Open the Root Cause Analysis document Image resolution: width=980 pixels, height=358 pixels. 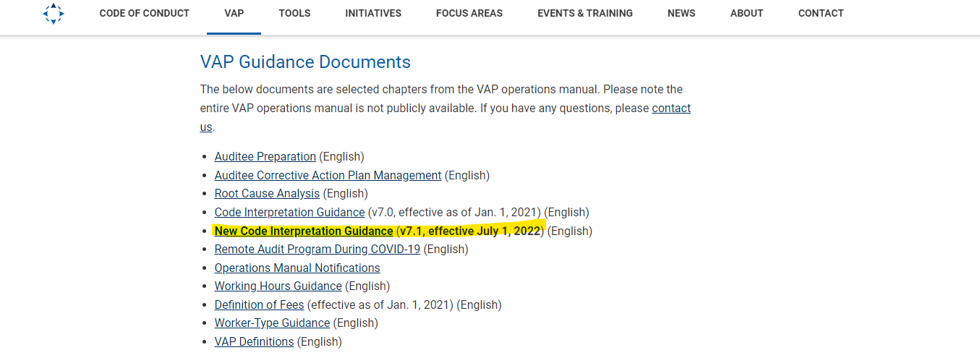tap(267, 194)
